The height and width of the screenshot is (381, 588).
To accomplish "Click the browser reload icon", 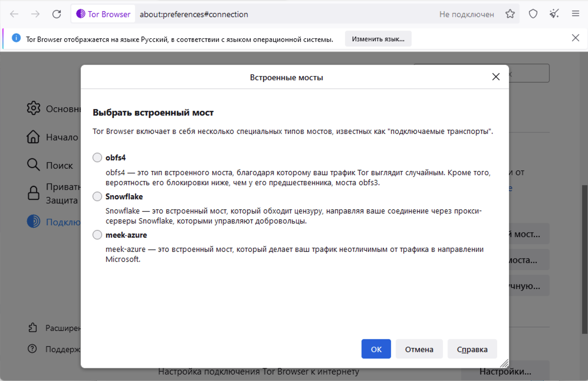I will tap(57, 14).
